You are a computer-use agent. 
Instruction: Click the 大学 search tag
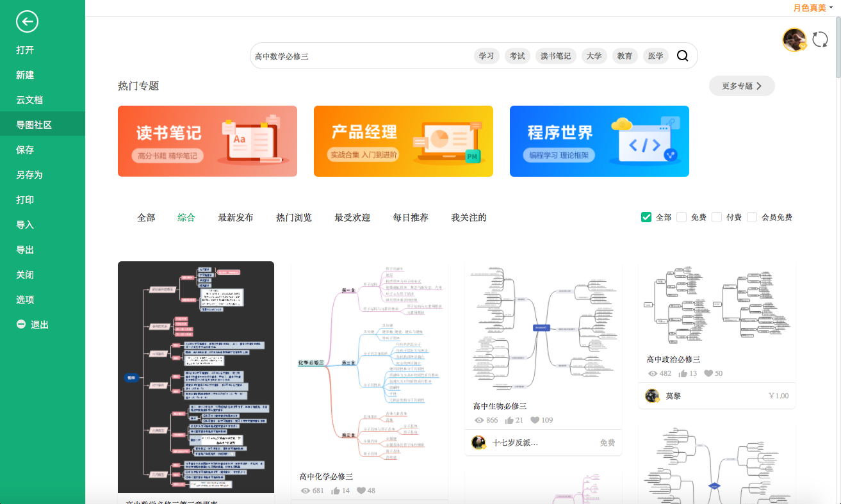(594, 56)
